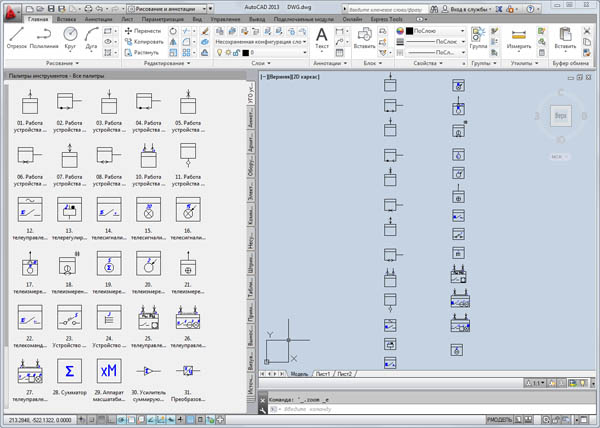The height and width of the screenshot is (428, 600).
Task: Click the Текст annotation tool
Action: (x=322, y=38)
